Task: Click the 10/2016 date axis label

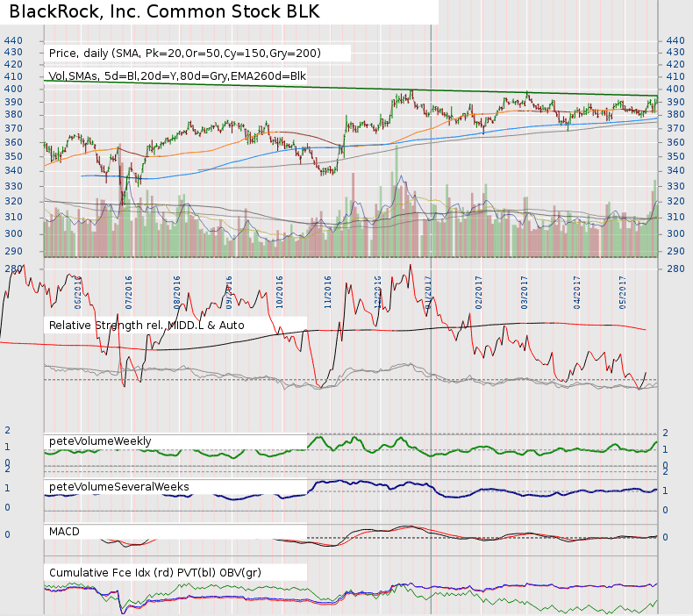Action: (279, 293)
